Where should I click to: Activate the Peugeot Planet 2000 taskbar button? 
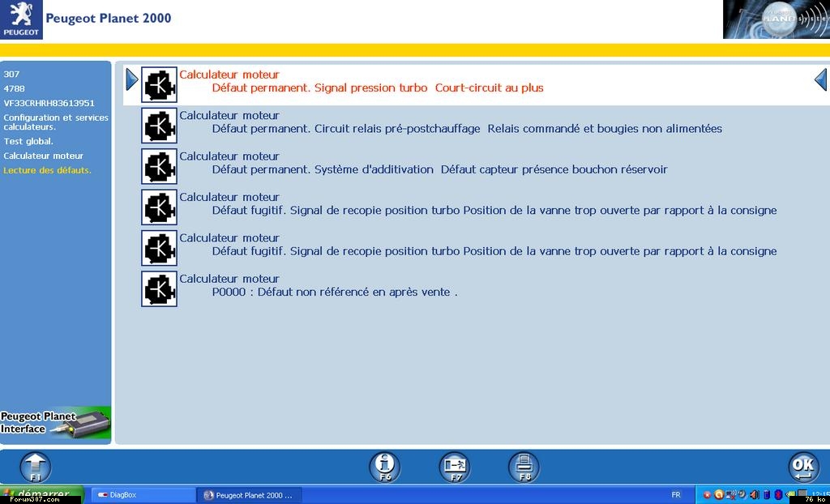249,495
